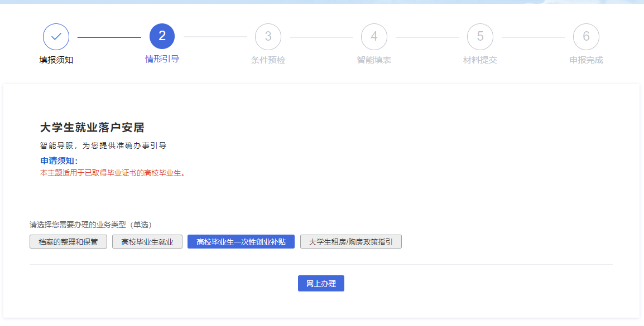The width and height of the screenshot is (644, 326).
Task: Select the 情形引导 step label
Action: coord(162,59)
